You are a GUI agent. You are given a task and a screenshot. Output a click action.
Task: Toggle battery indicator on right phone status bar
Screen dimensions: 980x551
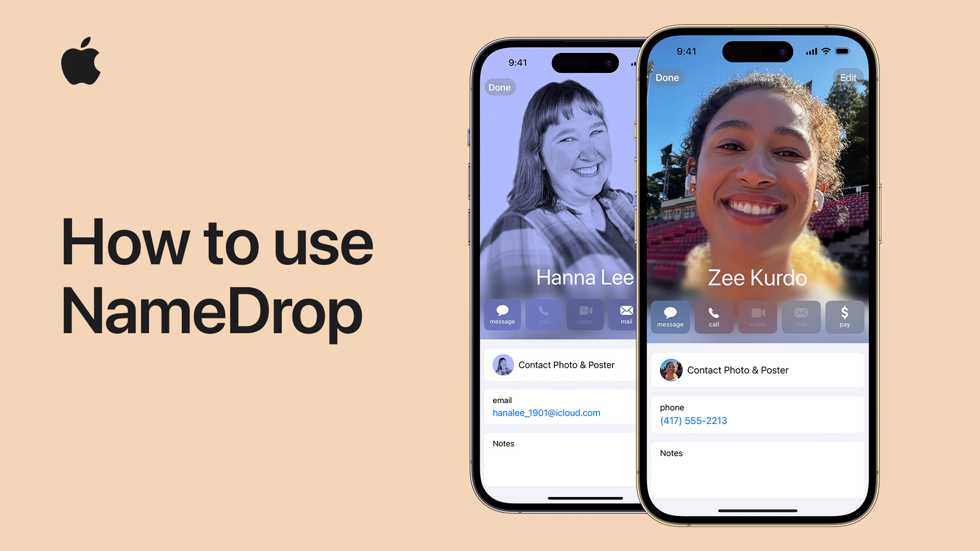(847, 53)
